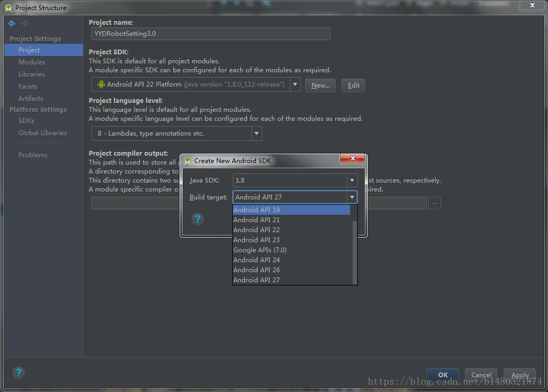Click the forward arrow in Project Structure
Screen dimensions: 548x392
point(25,23)
